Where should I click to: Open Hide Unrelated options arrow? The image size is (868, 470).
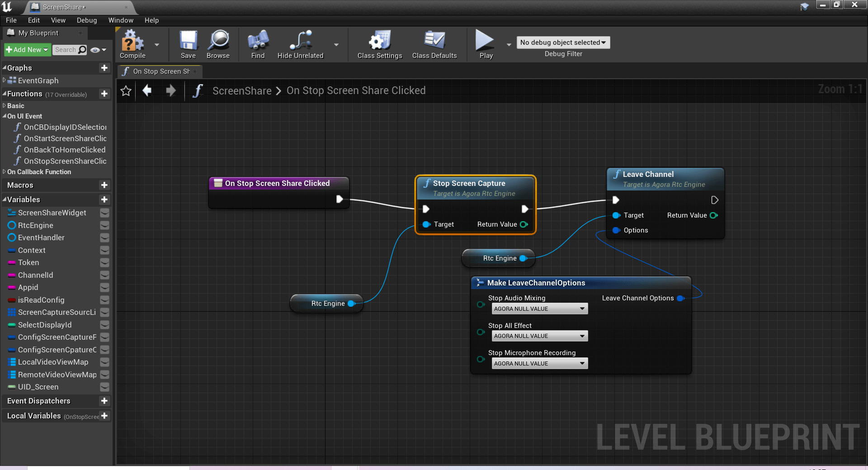coord(336,45)
